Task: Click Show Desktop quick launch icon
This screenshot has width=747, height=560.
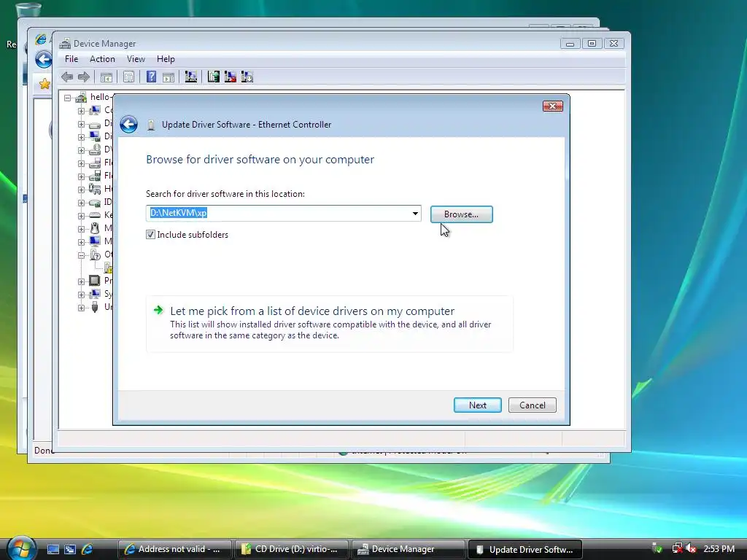Action: [x=53, y=549]
